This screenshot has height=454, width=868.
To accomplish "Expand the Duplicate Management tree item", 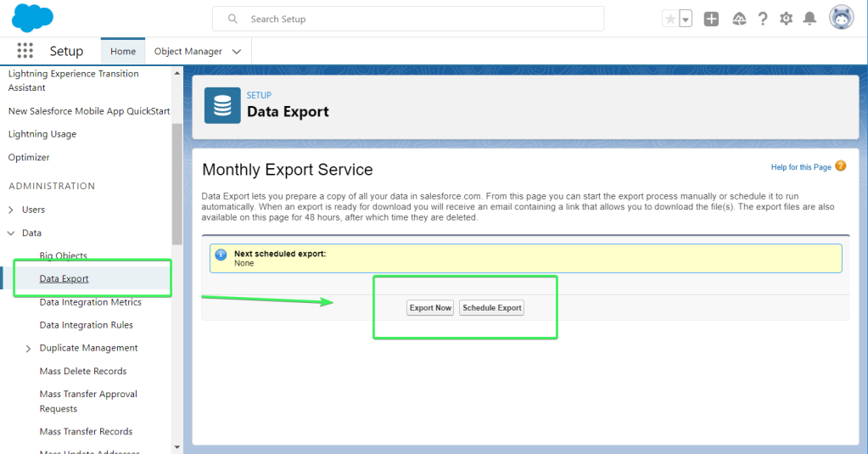I will [29, 349].
